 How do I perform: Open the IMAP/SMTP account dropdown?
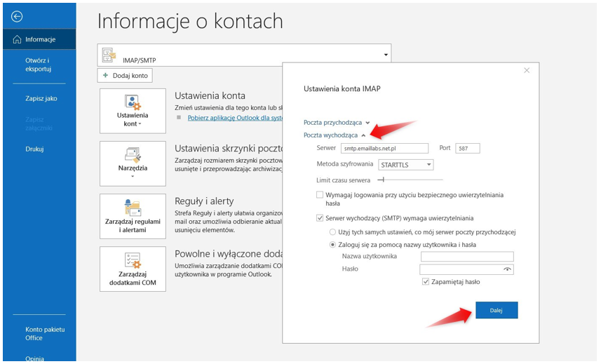385,55
